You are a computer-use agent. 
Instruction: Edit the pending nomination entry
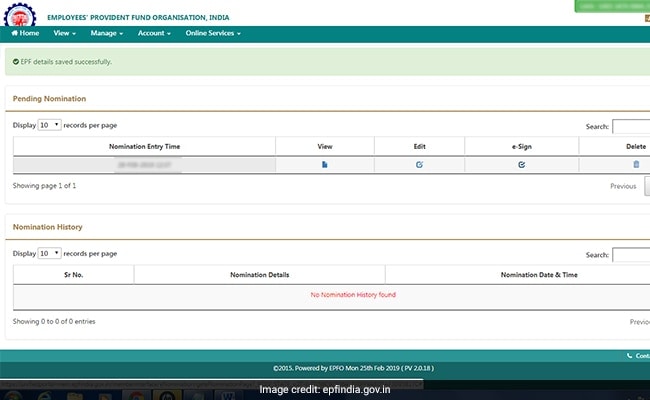tap(419, 164)
